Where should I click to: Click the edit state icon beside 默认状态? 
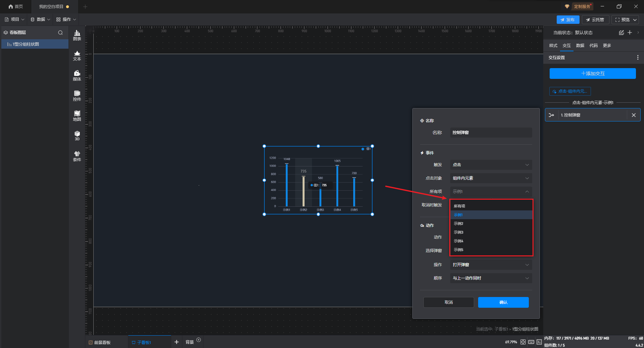click(621, 33)
